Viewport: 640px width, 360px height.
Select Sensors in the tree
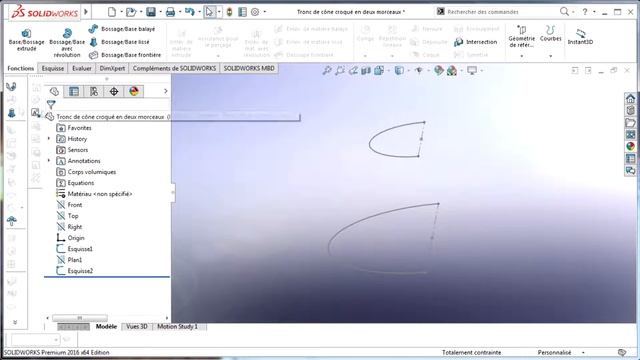point(78,150)
